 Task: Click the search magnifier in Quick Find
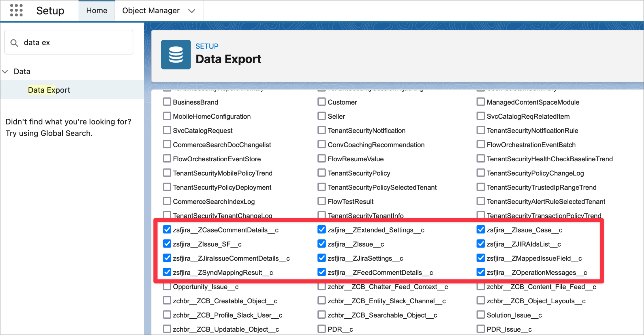[15, 42]
